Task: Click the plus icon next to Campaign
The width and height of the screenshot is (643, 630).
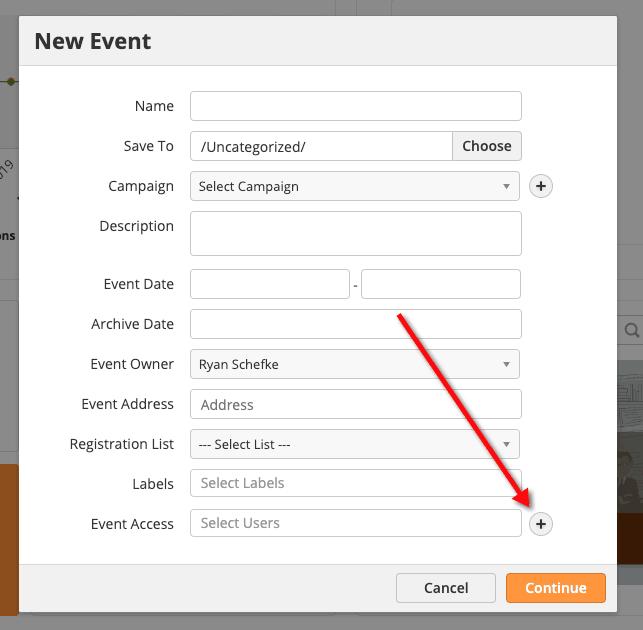Action: point(540,186)
